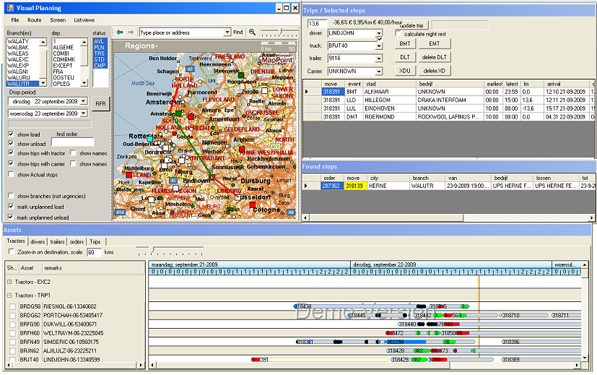Click the BMT button

coord(405,44)
